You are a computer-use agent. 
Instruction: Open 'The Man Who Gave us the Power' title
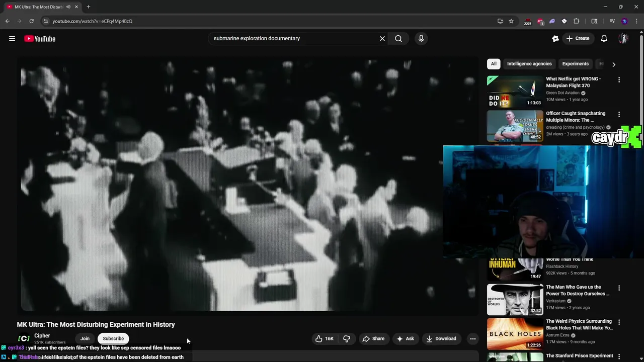(577, 291)
